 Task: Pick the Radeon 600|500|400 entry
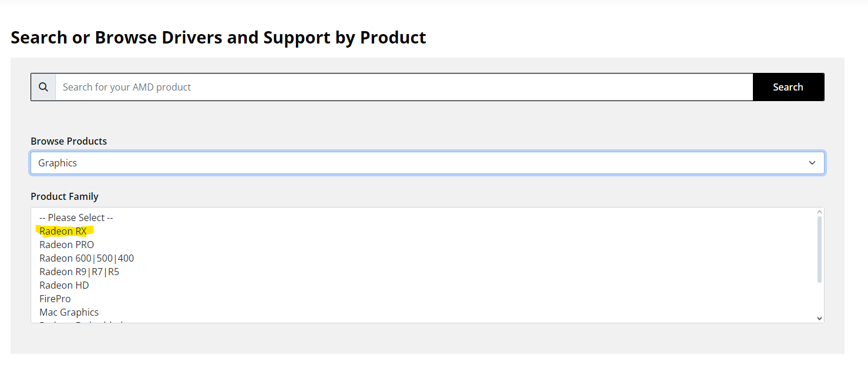point(86,258)
